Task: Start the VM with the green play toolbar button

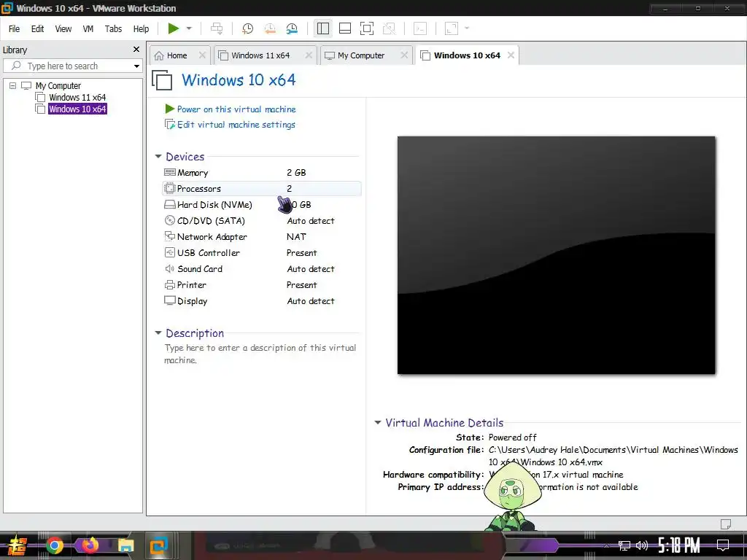Action: coord(174,28)
